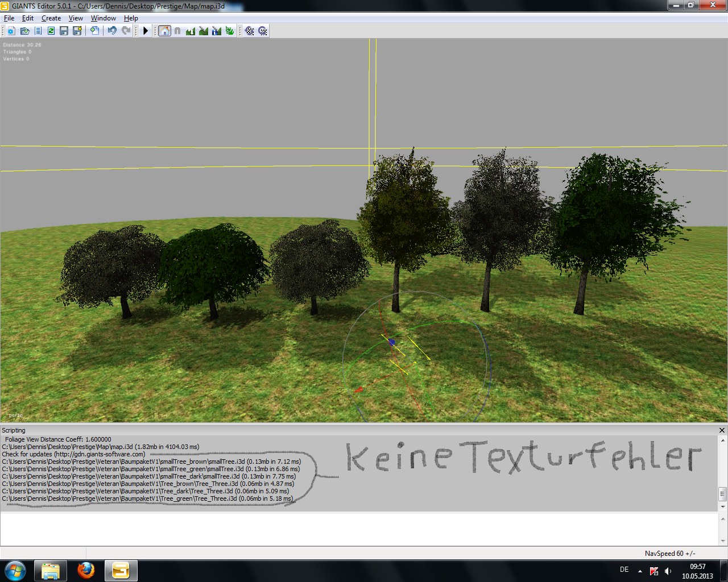This screenshot has width=728, height=582.
Task: Open the Help menu
Action: 131,18
